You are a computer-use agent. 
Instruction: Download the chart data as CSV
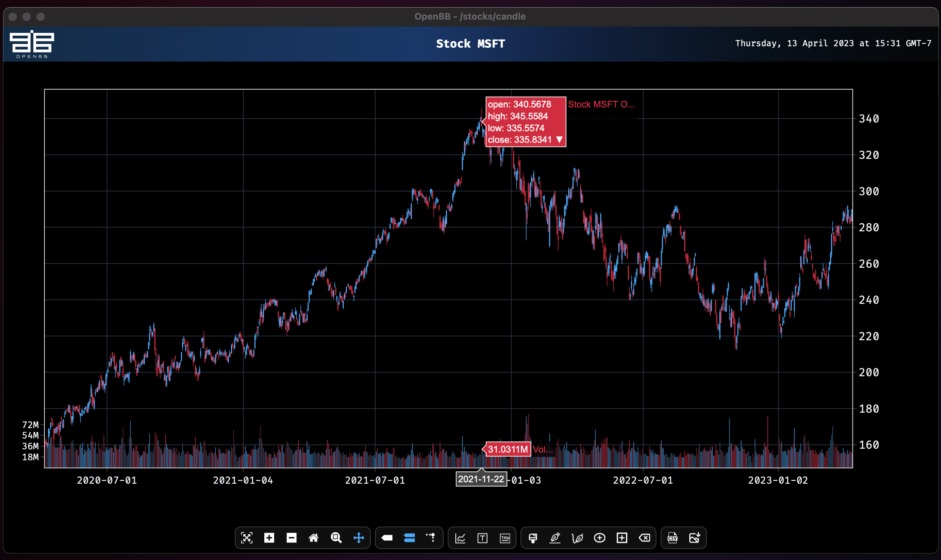click(672, 538)
